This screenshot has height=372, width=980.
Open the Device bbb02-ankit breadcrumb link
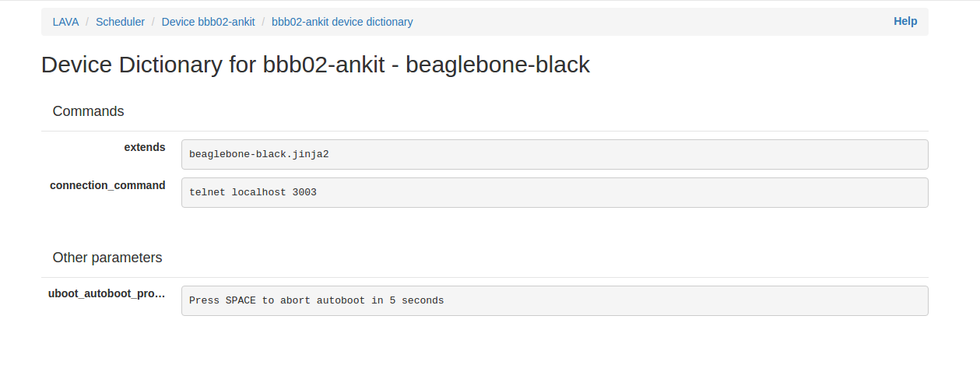(208, 22)
